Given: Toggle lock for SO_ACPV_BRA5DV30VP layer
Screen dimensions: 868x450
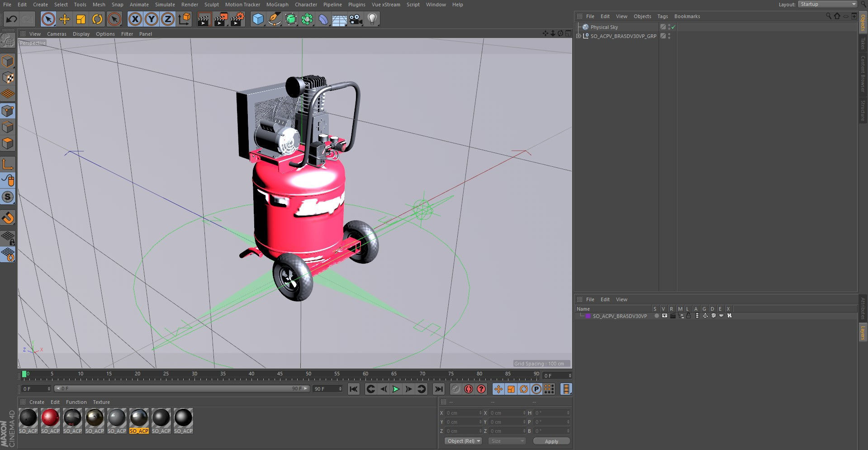Looking at the screenshot, I should point(688,316).
